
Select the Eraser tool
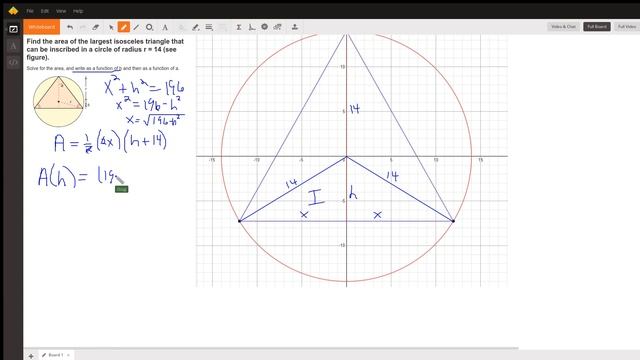[x=96, y=27]
